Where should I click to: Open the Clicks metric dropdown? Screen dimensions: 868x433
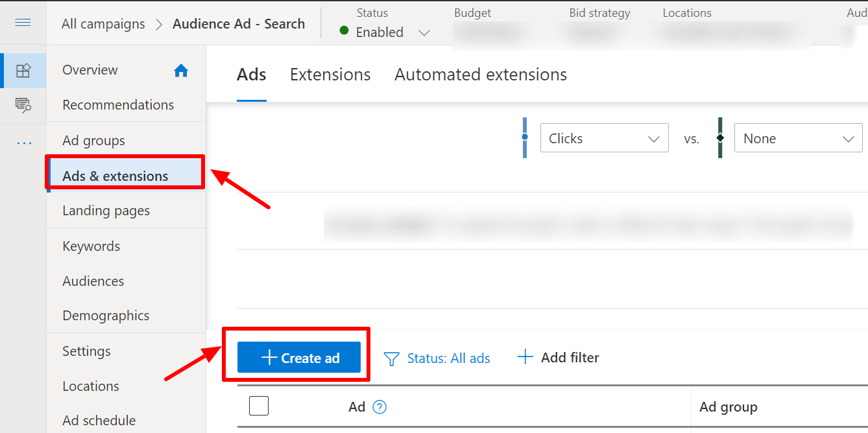click(x=603, y=138)
